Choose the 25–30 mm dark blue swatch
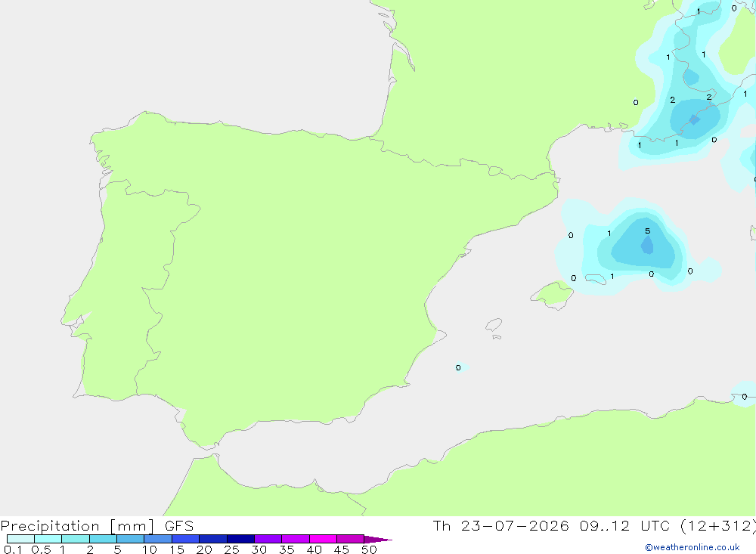This screenshot has height=554, width=756. tap(240, 539)
